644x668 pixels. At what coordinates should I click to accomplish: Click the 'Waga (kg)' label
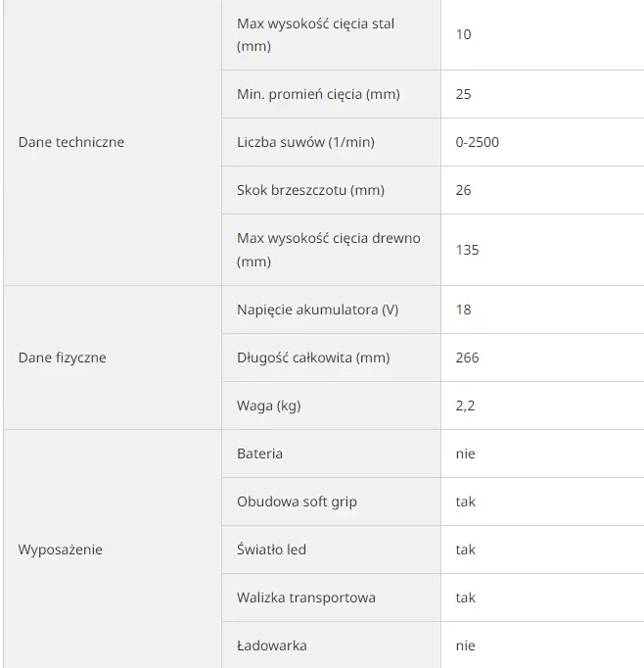(269, 406)
